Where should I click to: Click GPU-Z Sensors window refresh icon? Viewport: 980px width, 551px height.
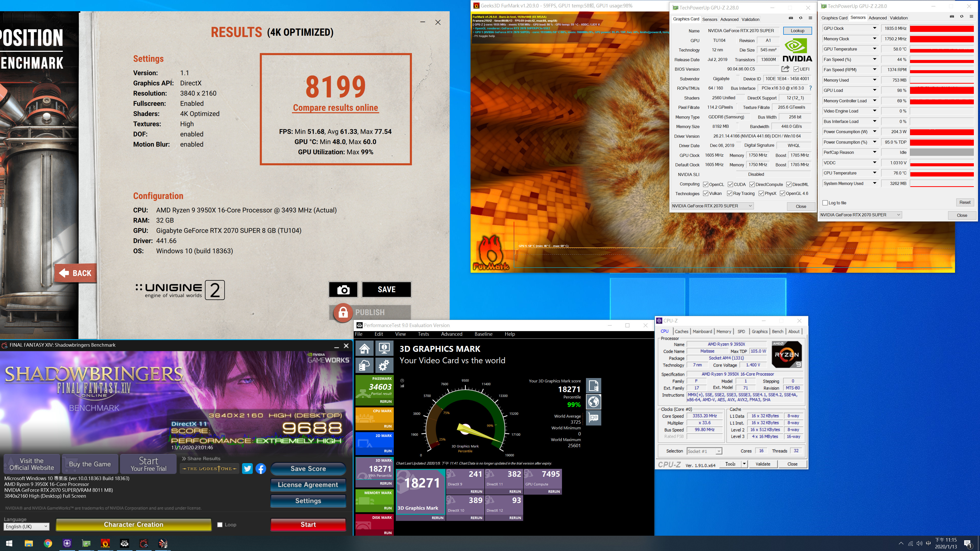tap(962, 16)
